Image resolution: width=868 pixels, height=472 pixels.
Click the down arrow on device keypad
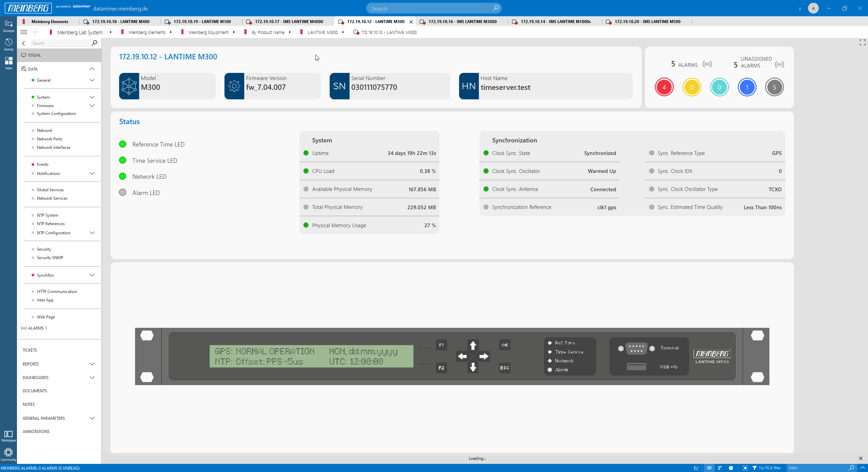point(473,367)
